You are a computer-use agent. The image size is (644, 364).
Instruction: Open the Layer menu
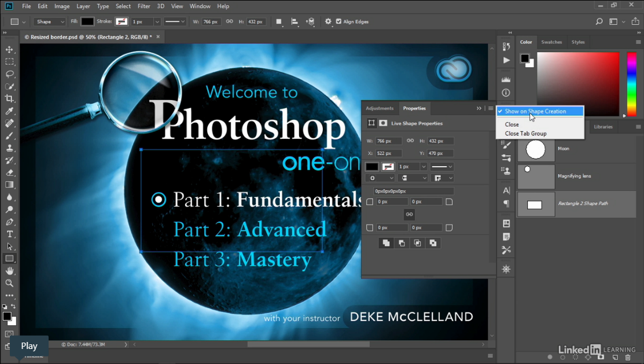[x=83, y=6]
